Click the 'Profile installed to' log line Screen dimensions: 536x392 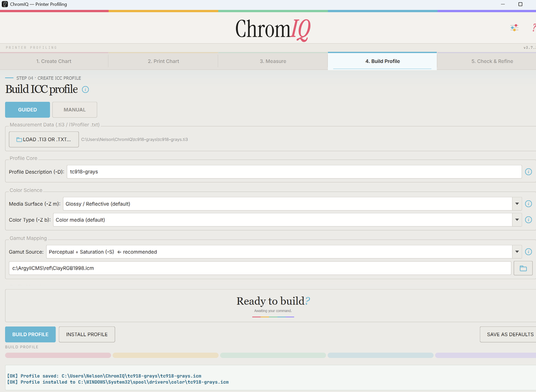pyautogui.click(x=118, y=382)
